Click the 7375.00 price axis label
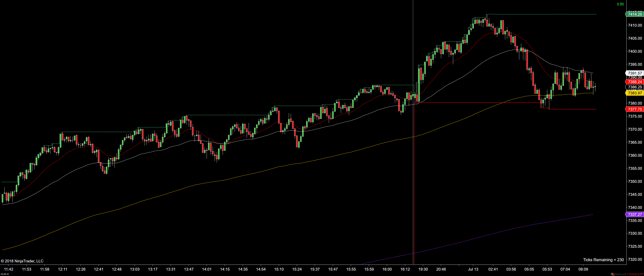Viewport: 644px width, 276px height. coord(635,116)
